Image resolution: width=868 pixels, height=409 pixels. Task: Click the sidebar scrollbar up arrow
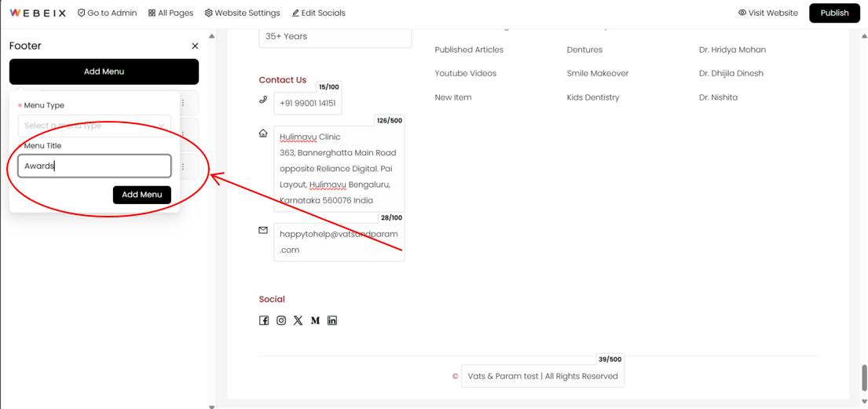[x=212, y=36]
